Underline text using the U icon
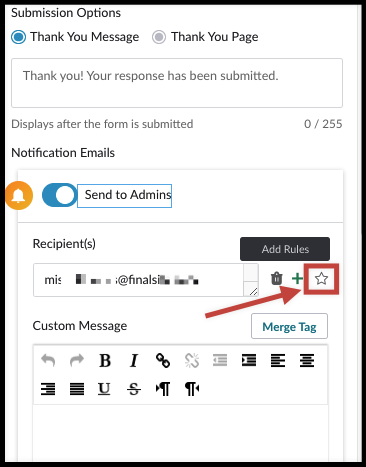Viewport: 366px width, 467px height. 104,389
